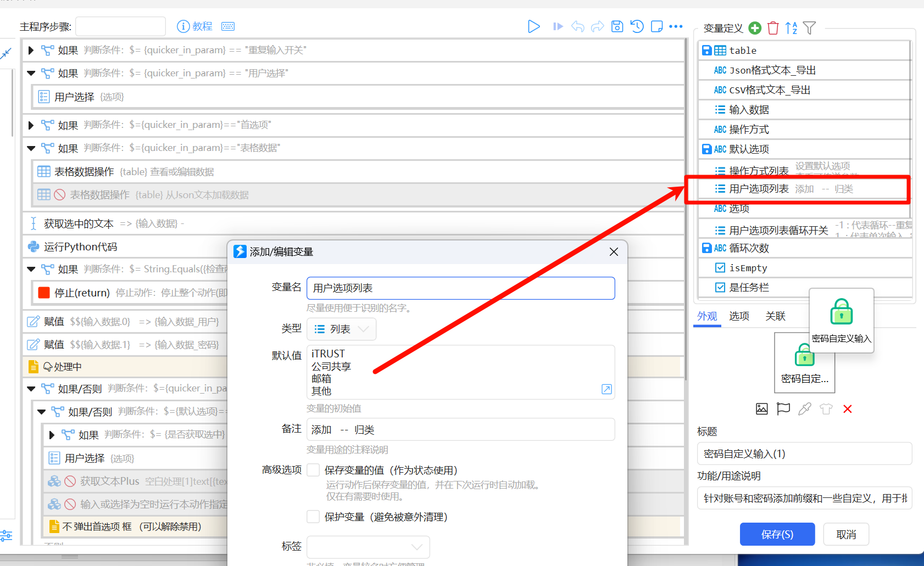
Task: Sort variables with the A-Z icon
Action: [x=791, y=28]
